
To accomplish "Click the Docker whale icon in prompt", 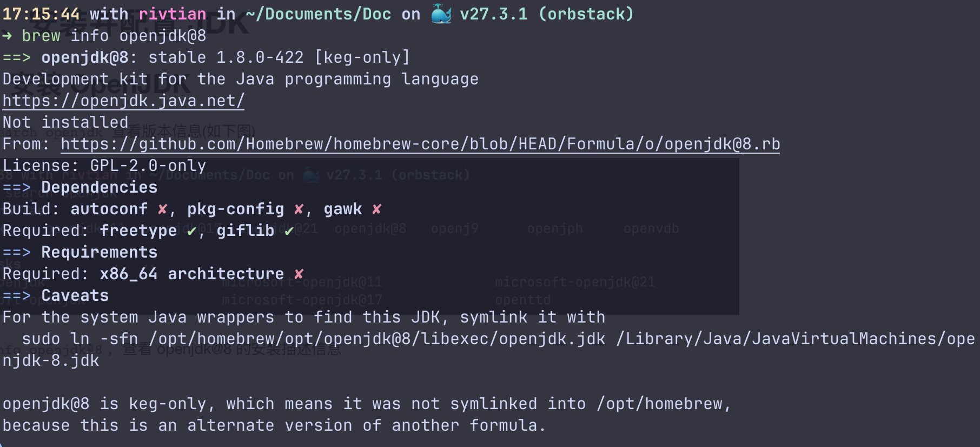I will tap(441, 14).
